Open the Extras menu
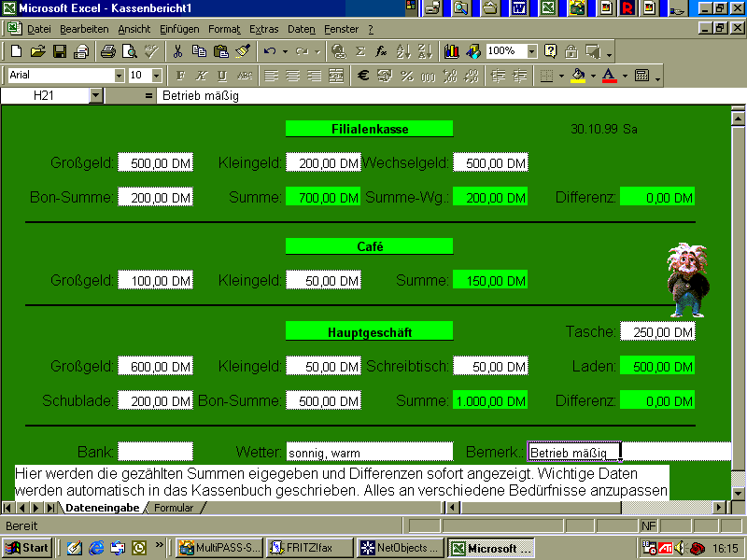Screen dimensions: 747x560 (264, 30)
